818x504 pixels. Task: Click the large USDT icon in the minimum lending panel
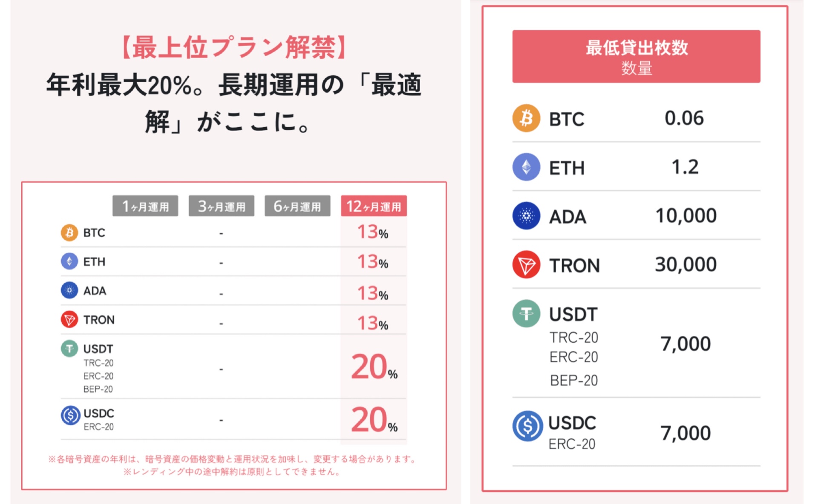(526, 313)
